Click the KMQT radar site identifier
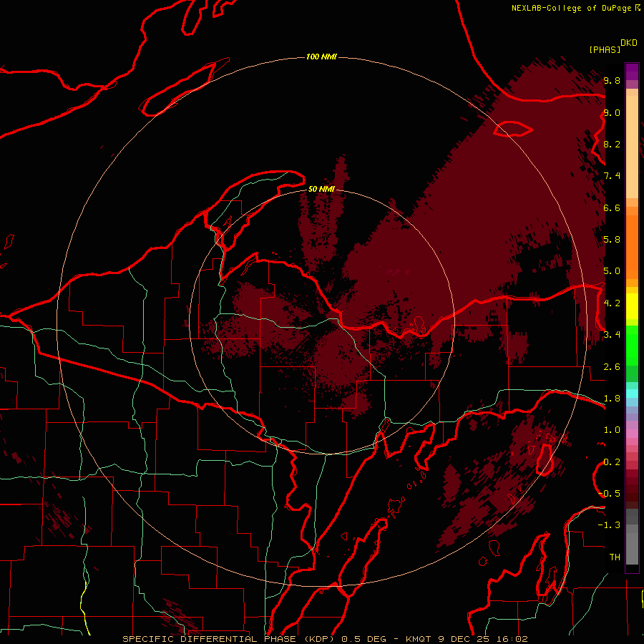Viewport: 644px width, 644px height. tap(419, 639)
